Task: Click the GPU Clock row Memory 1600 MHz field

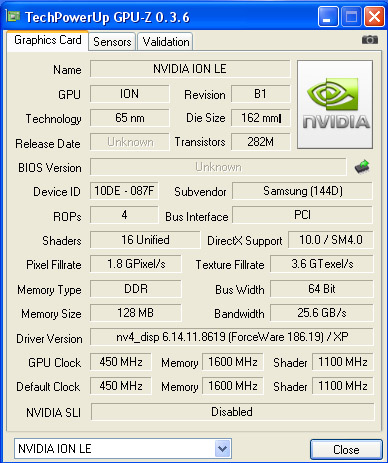Action: click(x=233, y=362)
